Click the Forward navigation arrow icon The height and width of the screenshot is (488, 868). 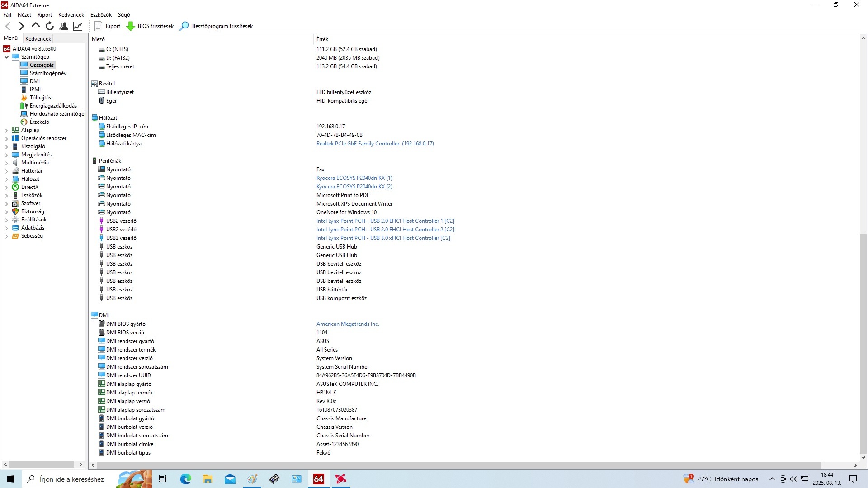click(x=21, y=26)
